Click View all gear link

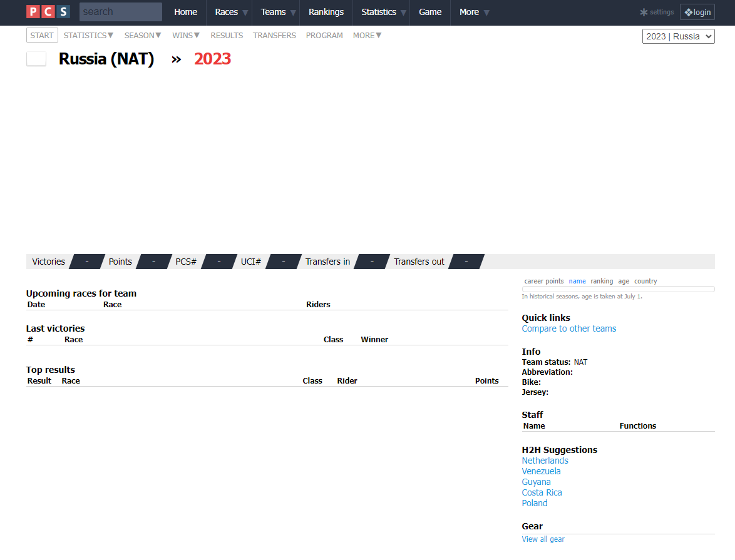pyautogui.click(x=543, y=539)
